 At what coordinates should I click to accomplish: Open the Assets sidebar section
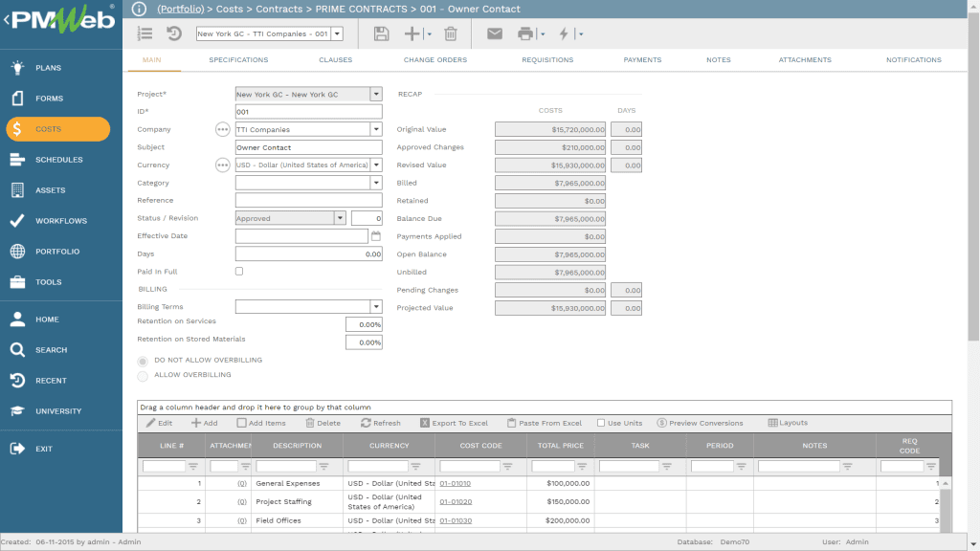click(50, 190)
